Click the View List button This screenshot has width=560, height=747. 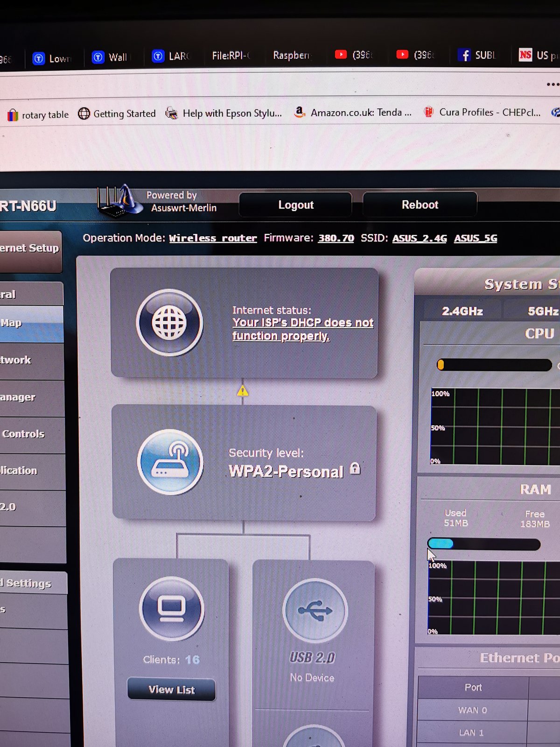coord(172,690)
